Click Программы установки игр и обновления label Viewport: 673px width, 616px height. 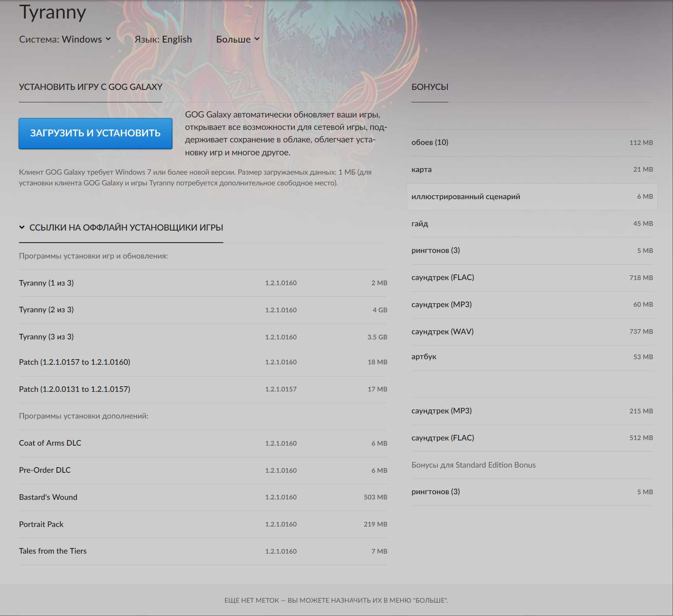(93, 256)
